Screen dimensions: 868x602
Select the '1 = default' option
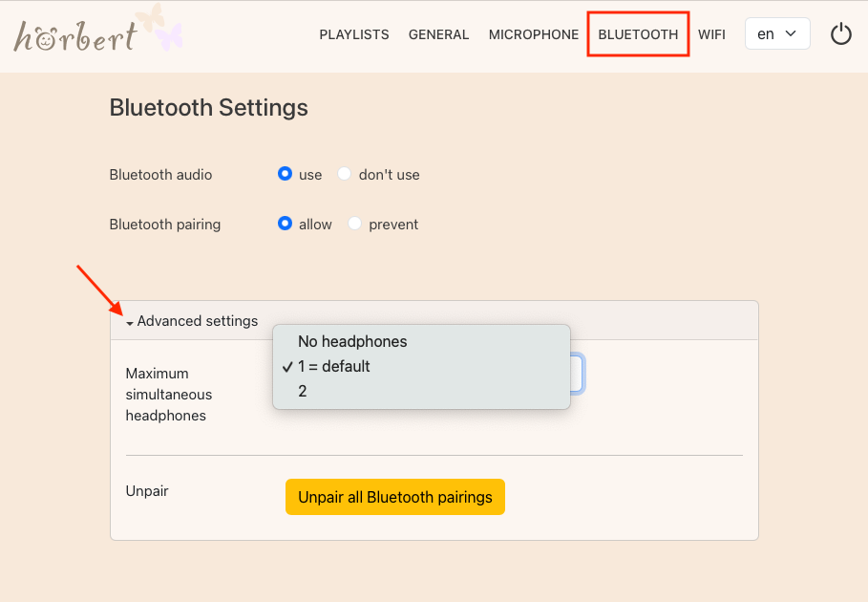[333, 366]
